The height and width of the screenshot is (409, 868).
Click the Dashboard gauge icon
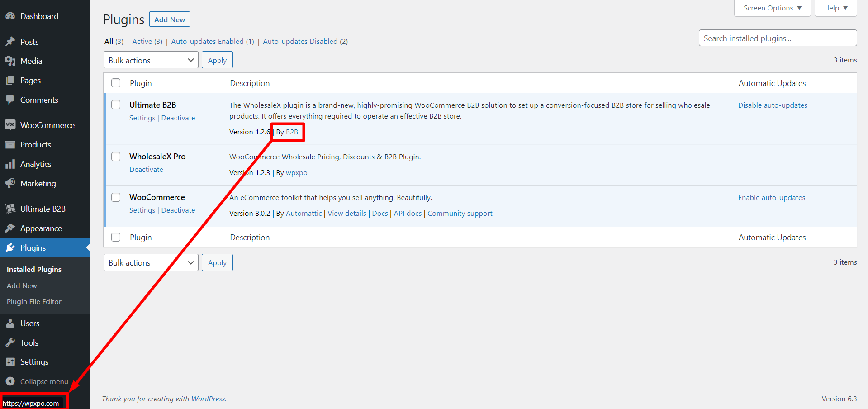coord(10,16)
